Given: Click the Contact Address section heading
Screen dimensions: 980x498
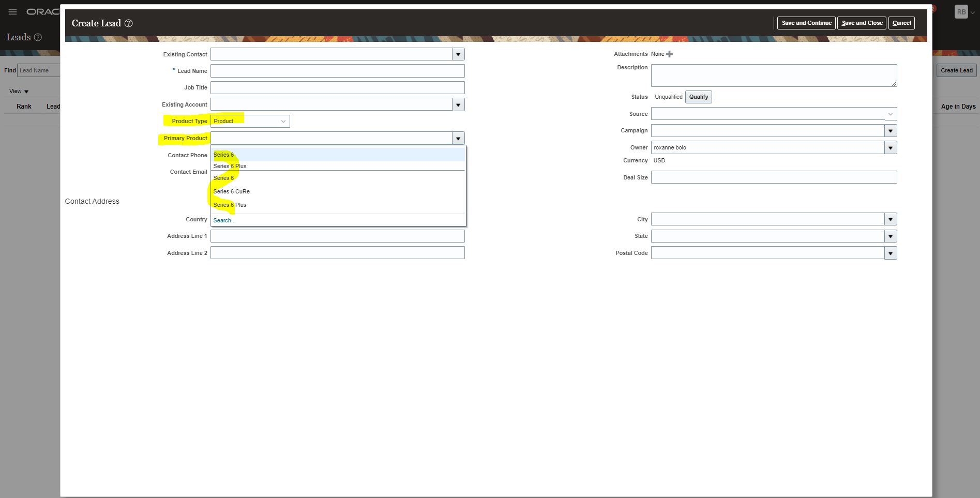Looking at the screenshot, I should click(x=92, y=201).
